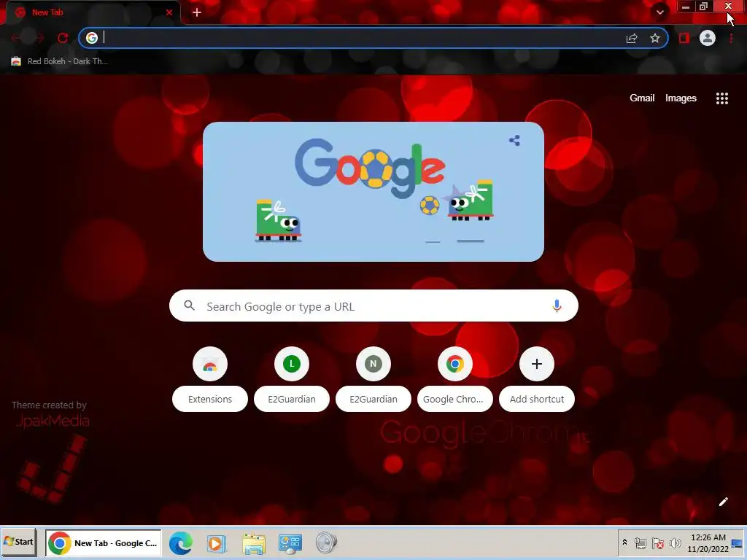Open the Gmail link

pos(642,98)
